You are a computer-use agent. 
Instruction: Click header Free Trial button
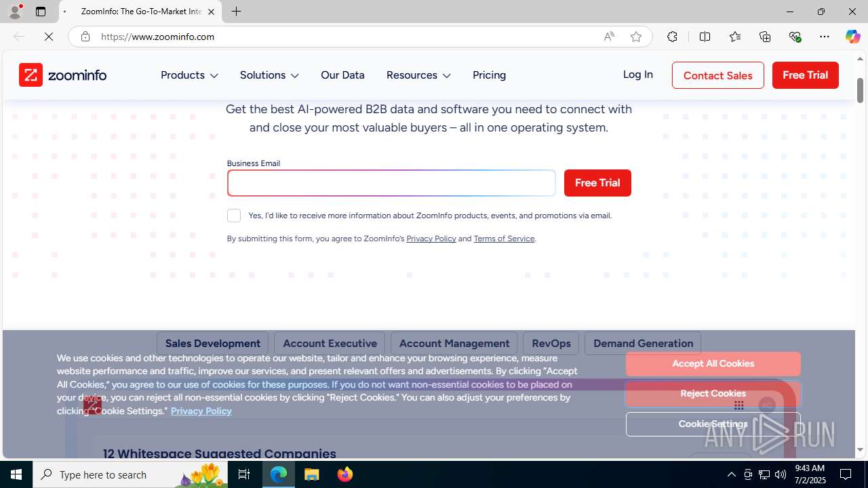(806, 75)
